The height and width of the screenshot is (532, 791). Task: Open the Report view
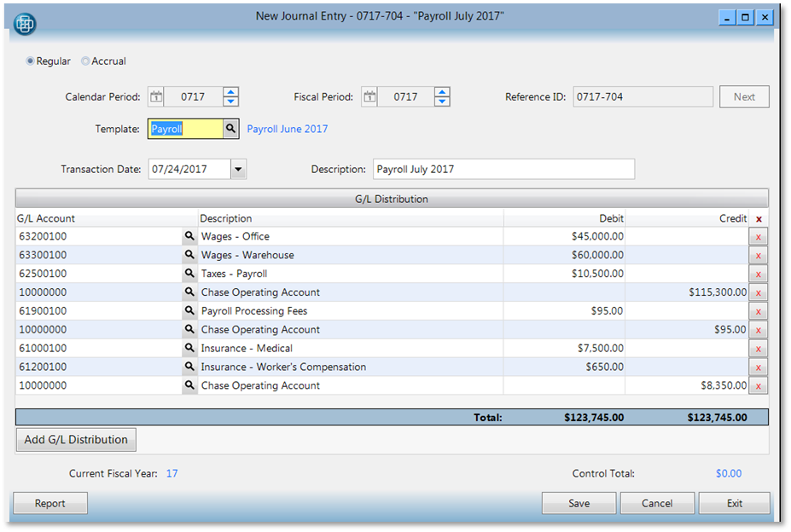[49, 503]
